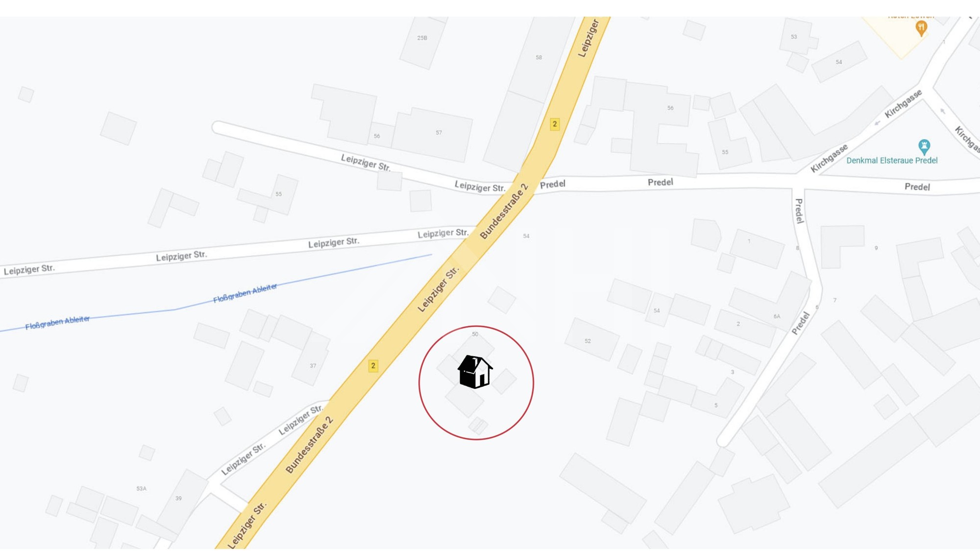Select the orange restaurant pin at top right
The image size is (980, 551).
pyautogui.click(x=921, y=28)
